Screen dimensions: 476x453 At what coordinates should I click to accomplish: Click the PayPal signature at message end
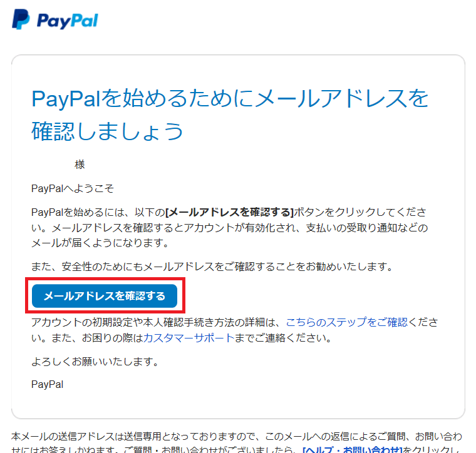click(x=48, y=384)
